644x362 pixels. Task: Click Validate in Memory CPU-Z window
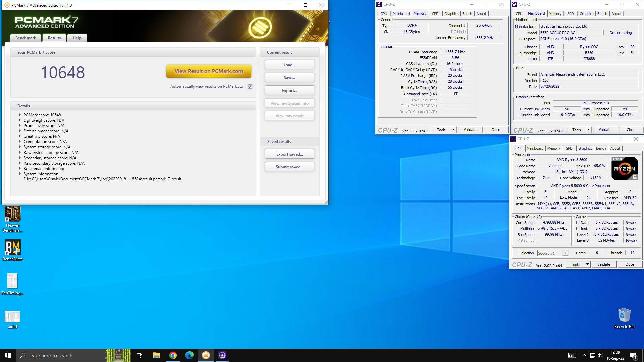pos(470,130)
